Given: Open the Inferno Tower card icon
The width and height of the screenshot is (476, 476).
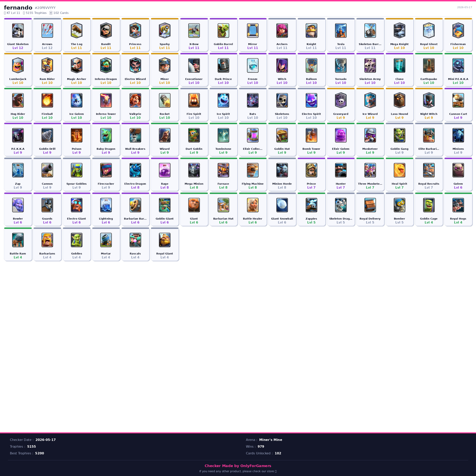Looking at the screenshot, I should [x=106, y=101].
